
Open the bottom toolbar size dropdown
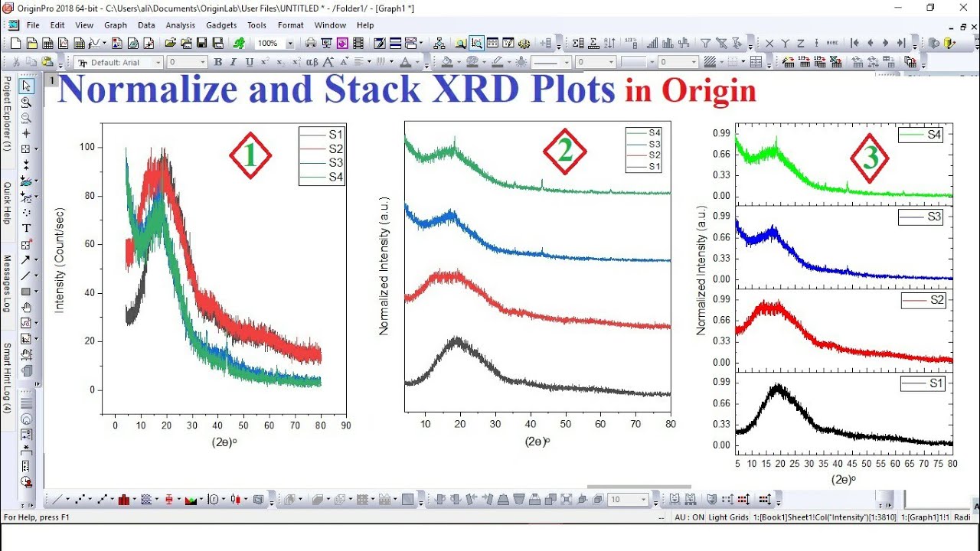[x=644, y=500]
